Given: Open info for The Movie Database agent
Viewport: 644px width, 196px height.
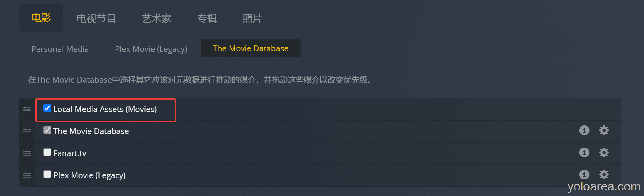Looking at the screenshot, I should click(x=584, y=130).
